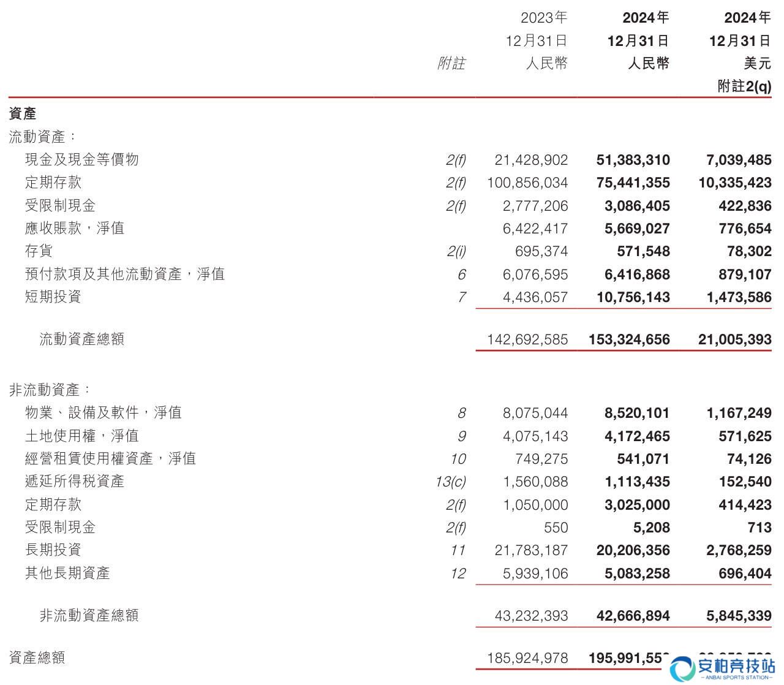Click the value 4,075,143

pos(535,437)
